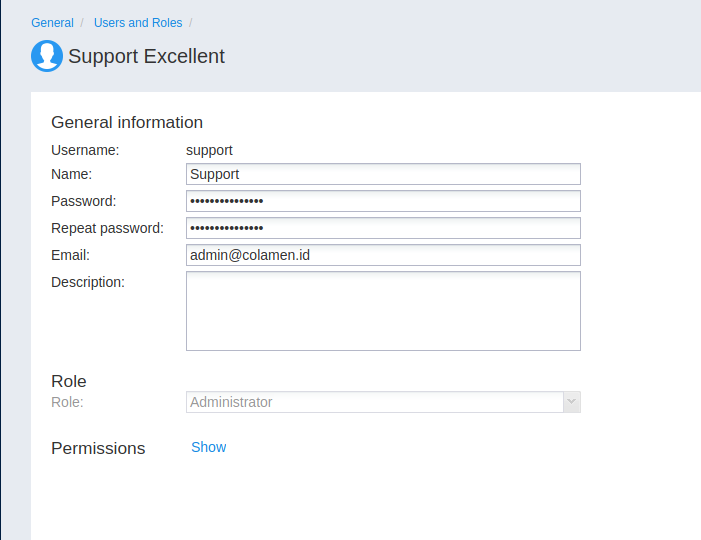The height and width of the screenshot is (540, 701).
Task: Click the Name: label
Action: click(x=72, y=174)
